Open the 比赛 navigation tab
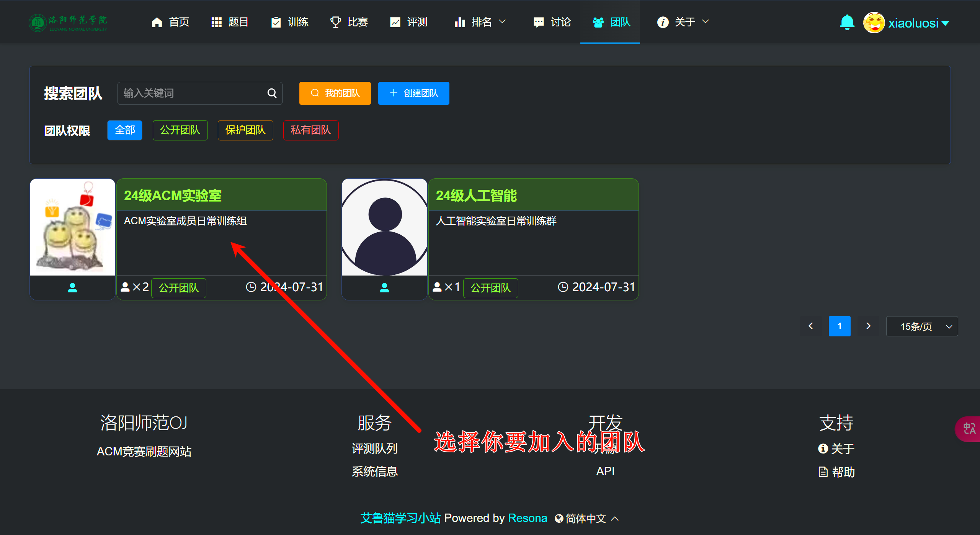 point(349,22)
